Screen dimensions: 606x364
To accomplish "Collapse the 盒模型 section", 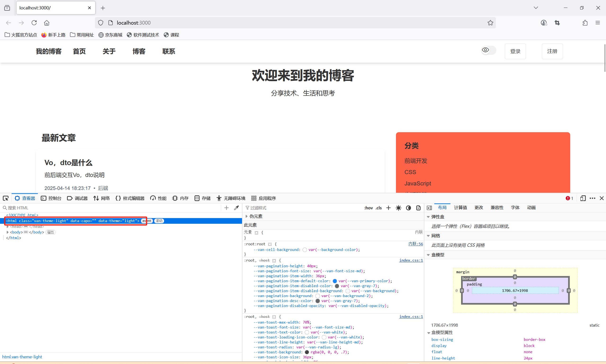I will [428, 255].
